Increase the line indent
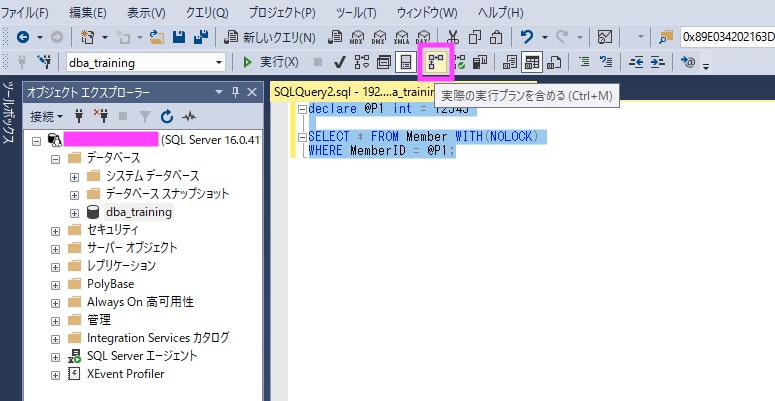The image size is (775, 401). click(x=657, y=62)
